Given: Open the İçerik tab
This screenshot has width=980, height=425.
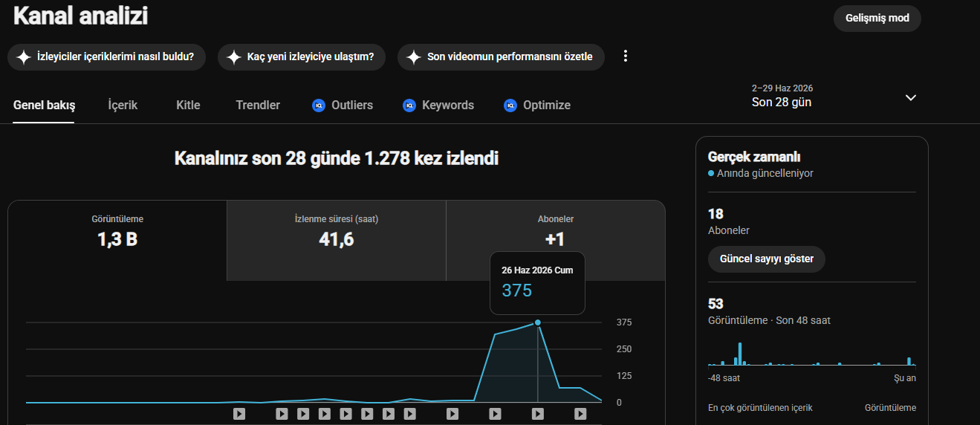Looking at the screenshot, I should (x=123, y=106).
